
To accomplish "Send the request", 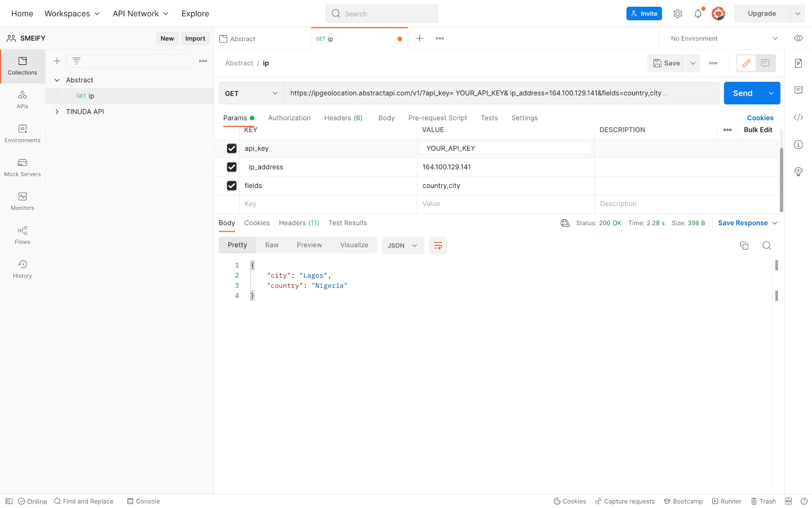I will (x=743, y=93).
